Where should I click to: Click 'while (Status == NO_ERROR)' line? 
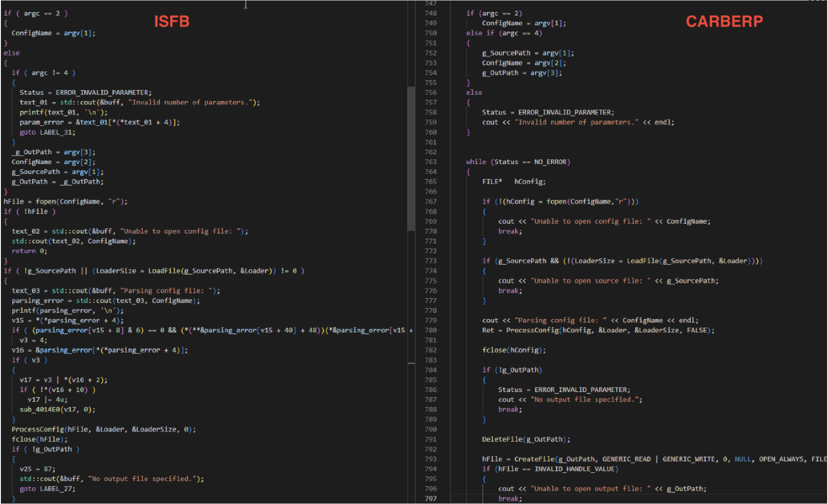coord(518,162)
